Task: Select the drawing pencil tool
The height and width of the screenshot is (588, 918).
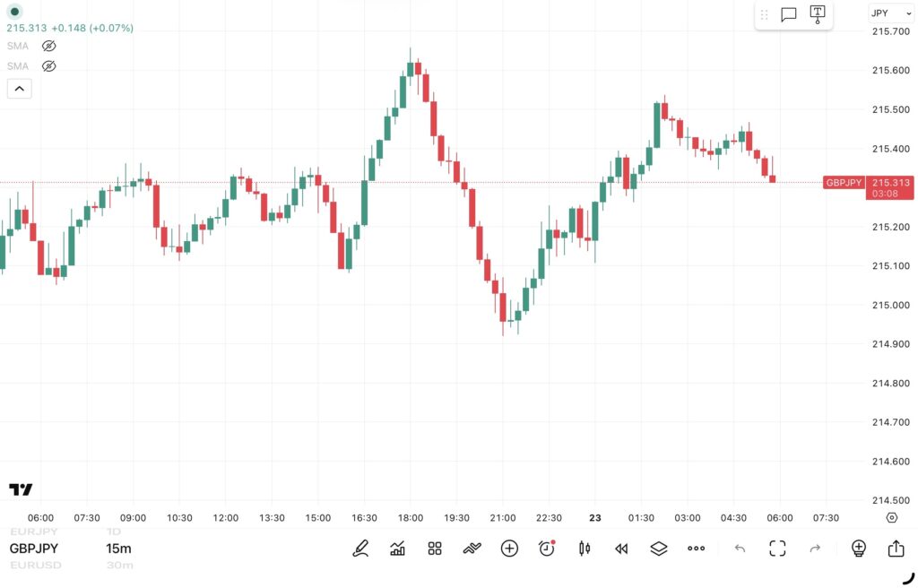Action: (x=360, y=548)
